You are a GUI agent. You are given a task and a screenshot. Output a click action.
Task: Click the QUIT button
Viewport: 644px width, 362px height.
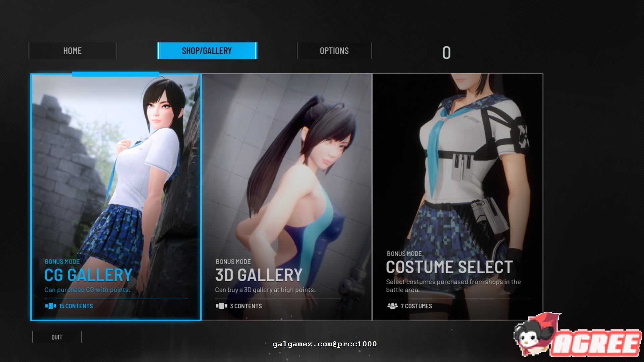pyautogui.click(x=56, y=337)
